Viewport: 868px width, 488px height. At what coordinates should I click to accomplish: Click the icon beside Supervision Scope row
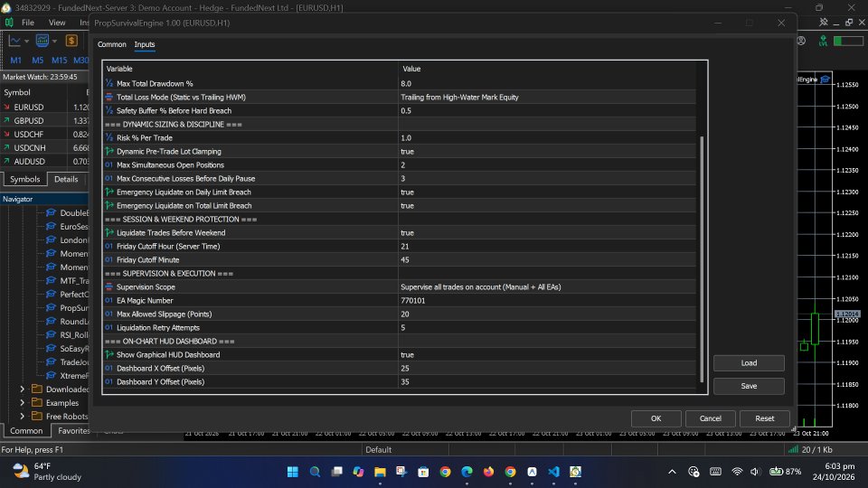pos(109,286)
